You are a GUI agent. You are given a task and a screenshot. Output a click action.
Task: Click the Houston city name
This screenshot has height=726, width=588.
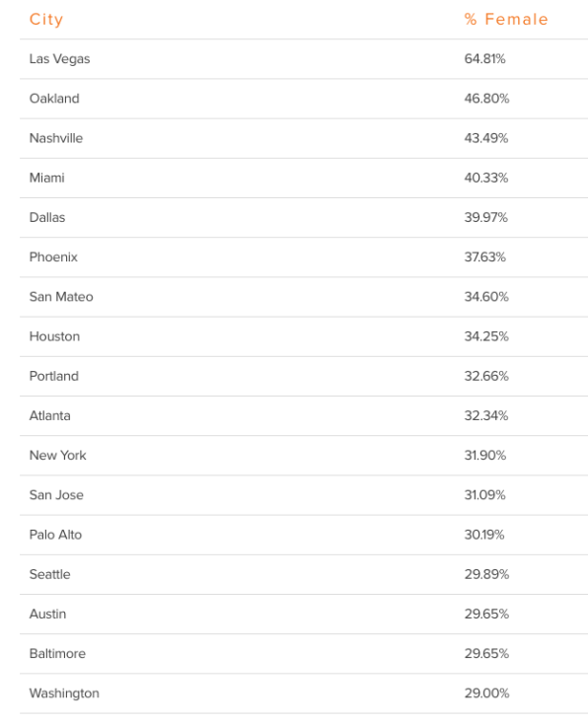pos(54,336)
